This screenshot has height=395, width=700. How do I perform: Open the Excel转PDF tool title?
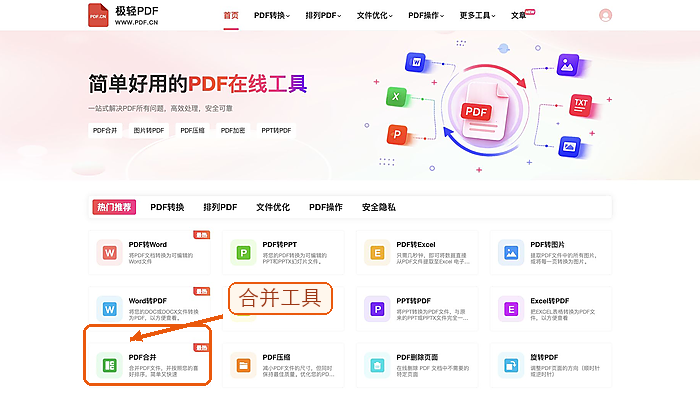550,301
